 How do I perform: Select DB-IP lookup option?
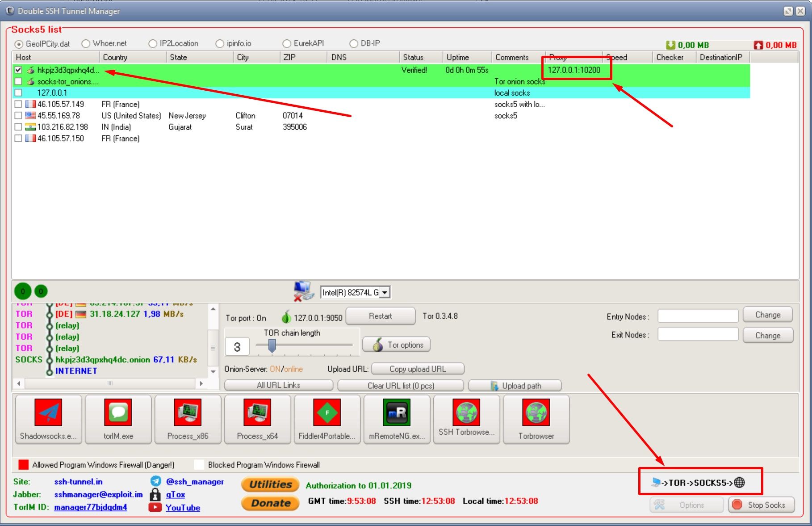tap(354, 43)
